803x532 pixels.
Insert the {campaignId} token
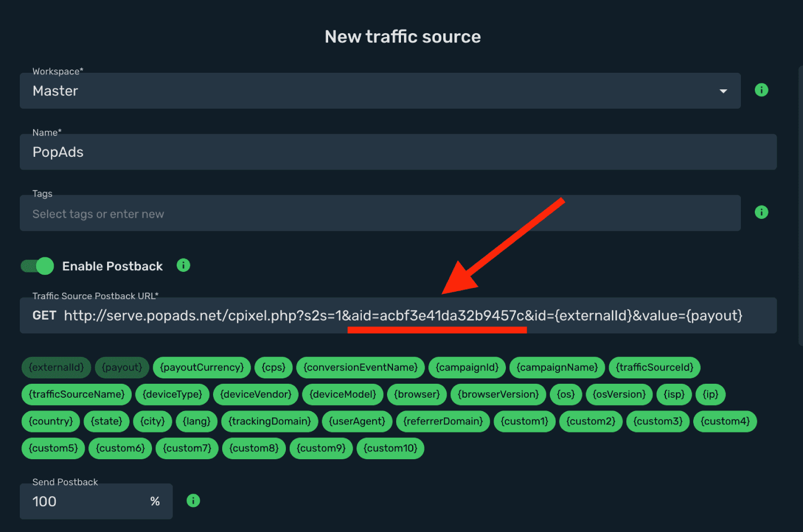tap(467, 367)
